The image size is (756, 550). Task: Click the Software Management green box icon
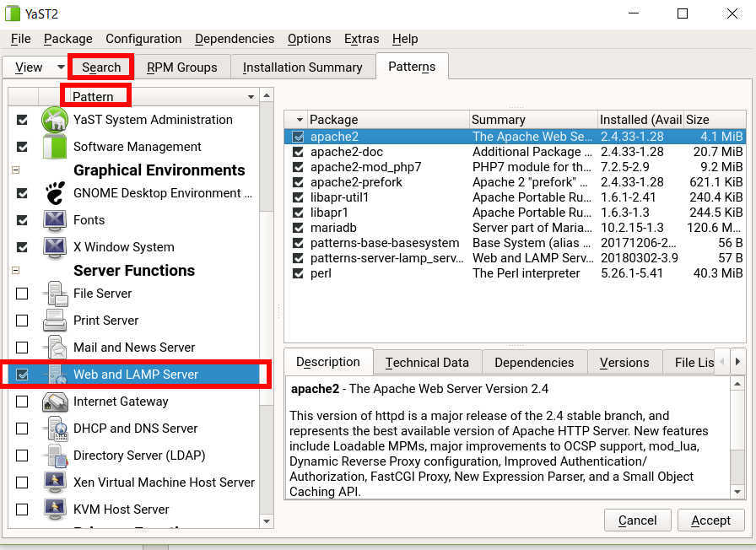55,147
